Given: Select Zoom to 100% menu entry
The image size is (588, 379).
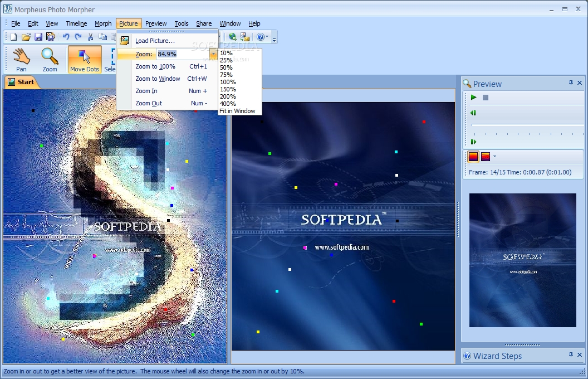Looking at the screenshot, I should click(167, 66).
